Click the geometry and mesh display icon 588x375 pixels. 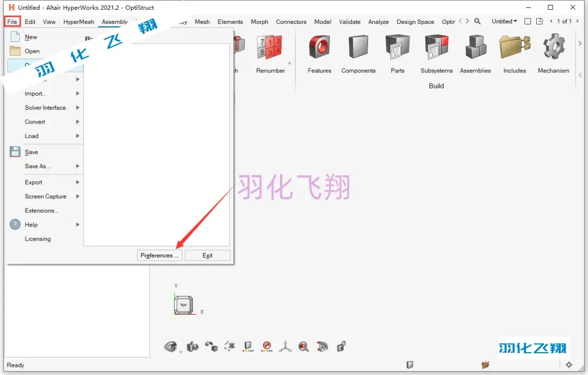click(x=211, y=347)
